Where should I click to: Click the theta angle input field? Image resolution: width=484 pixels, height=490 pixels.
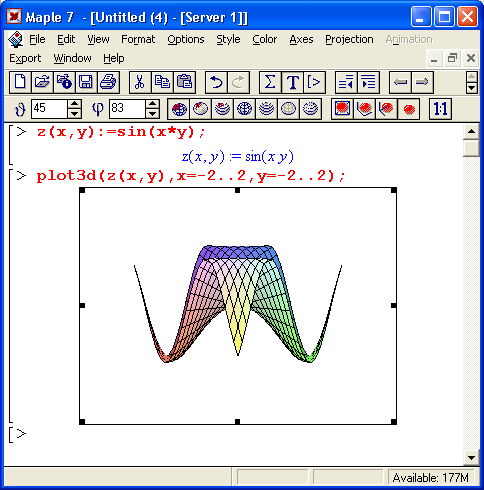[x=49, y=108]
